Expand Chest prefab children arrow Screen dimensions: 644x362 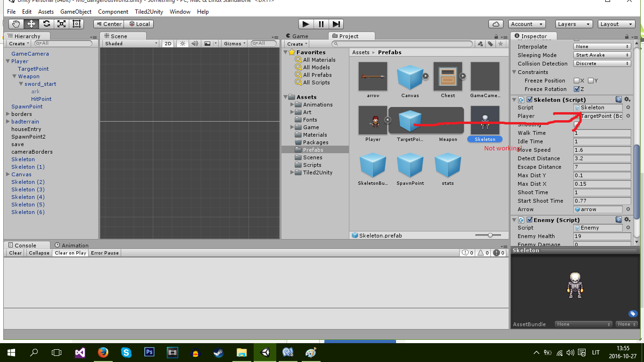pyautogui.click(x=462, y=76)
